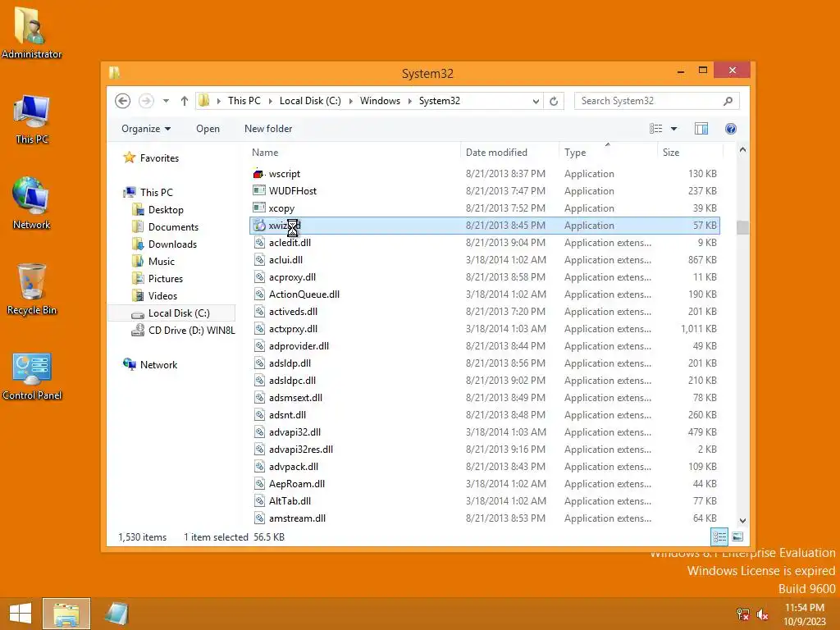Open the Organize menu
The image size is (840, 630).
pos(146,129)
